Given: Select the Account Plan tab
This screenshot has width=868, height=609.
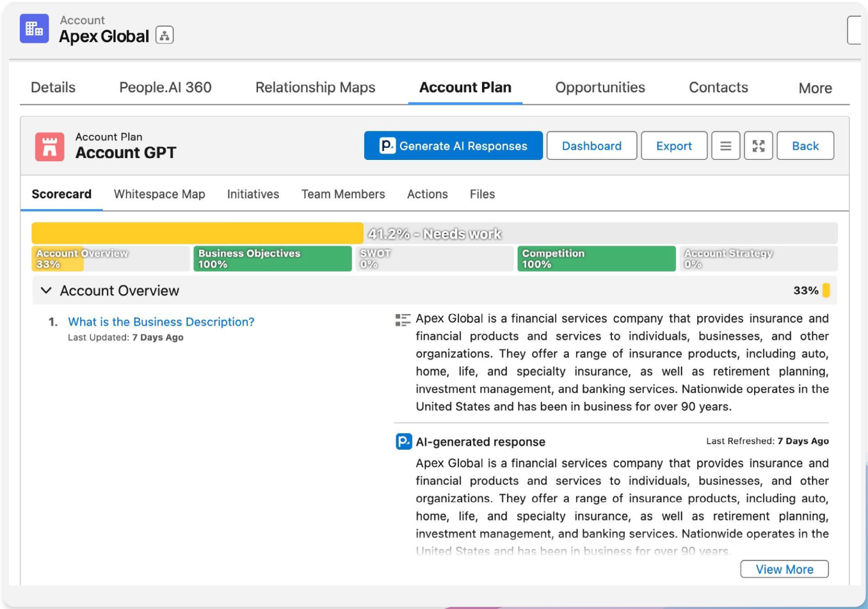Looking at the screenshot, I should point(465,88).
